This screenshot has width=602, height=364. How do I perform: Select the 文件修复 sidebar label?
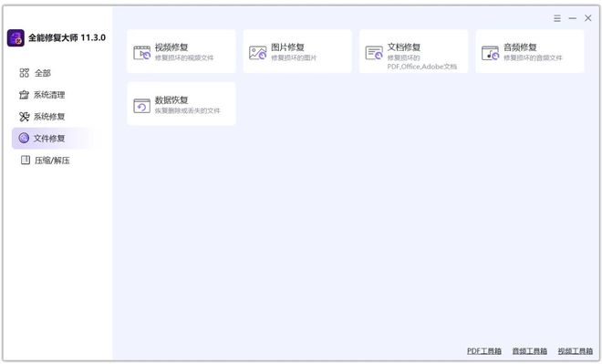[x=49, y=139]
